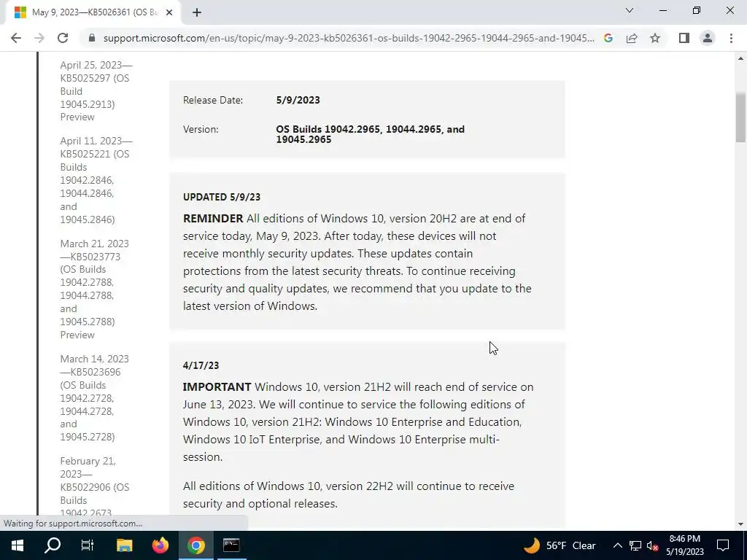Screen dimensions: 747x560
Task: Bookmark this page with star
Action: (655, 38)
